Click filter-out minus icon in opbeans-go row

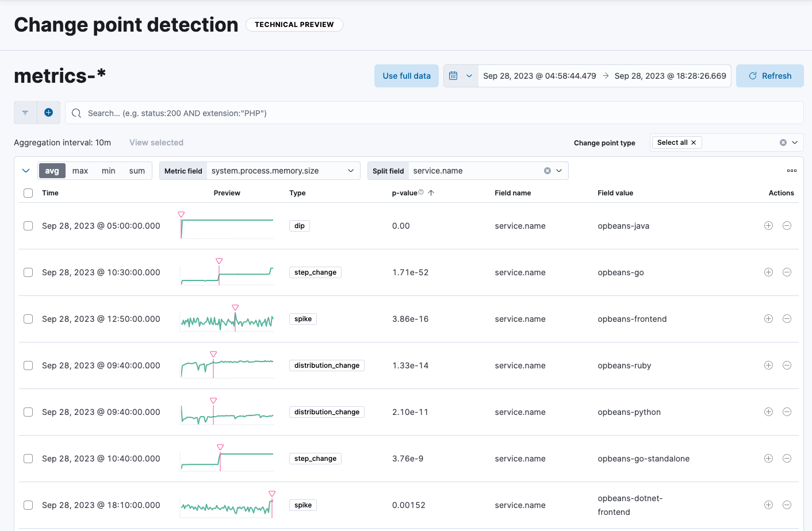787,272
